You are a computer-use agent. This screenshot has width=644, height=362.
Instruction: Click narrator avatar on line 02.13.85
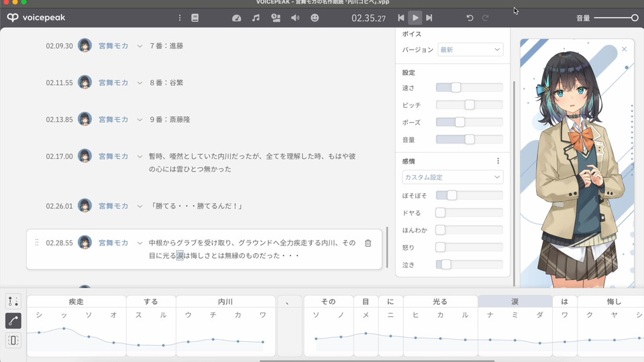[x=85, y=119]
